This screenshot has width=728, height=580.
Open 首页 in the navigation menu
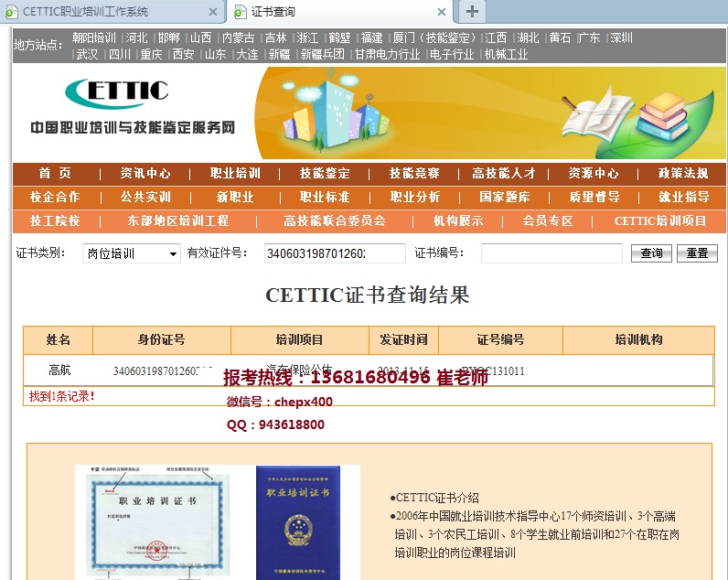[x=55, y=173]
